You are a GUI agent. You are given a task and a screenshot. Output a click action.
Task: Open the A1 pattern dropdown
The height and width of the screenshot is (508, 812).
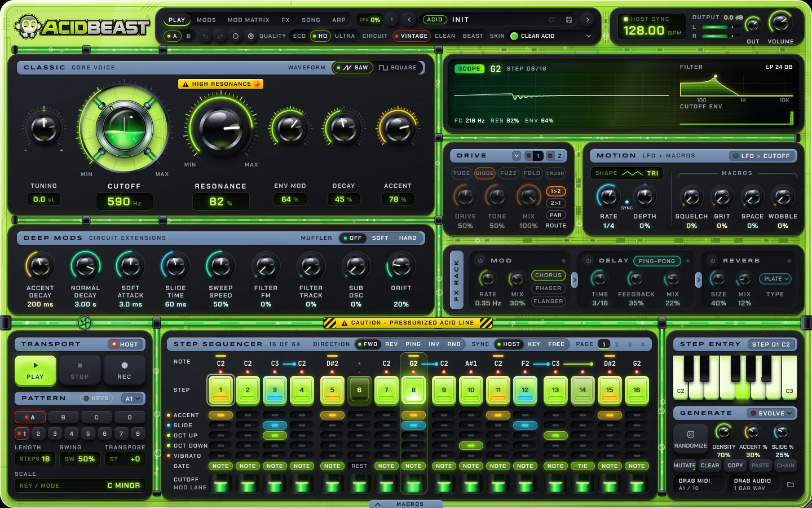tap(133, 398)
